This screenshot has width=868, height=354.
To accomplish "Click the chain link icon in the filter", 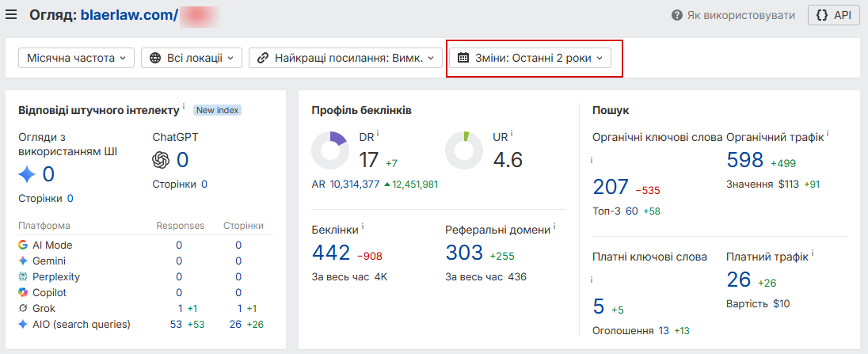I will pos(263,58).
